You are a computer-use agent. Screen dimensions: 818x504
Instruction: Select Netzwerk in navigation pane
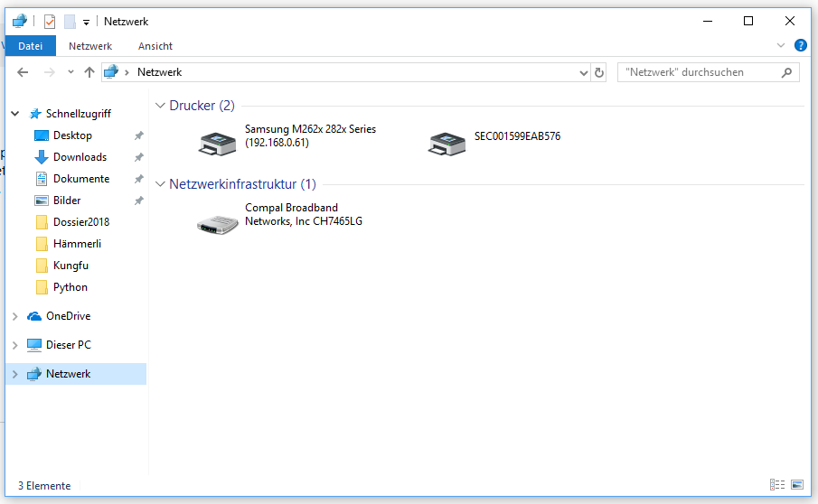(69, 374)
